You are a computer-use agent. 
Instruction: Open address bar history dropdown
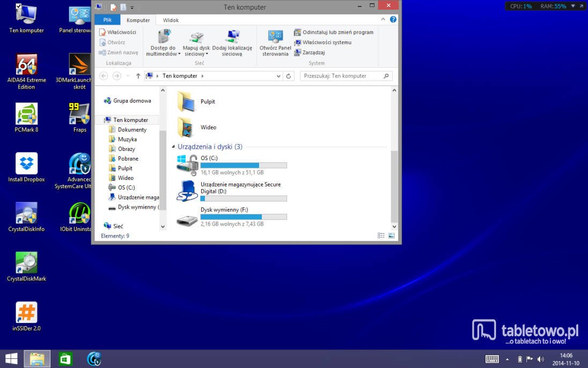[278, 76]
